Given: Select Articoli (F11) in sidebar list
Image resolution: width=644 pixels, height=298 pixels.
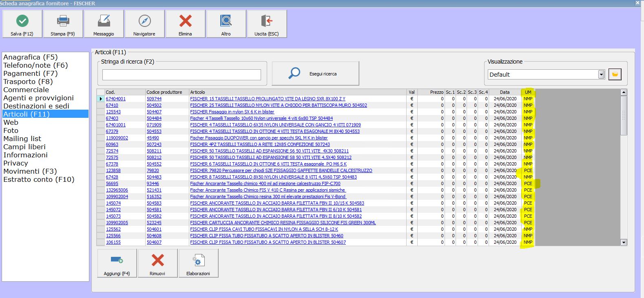Looking at the screenshot, I should (45, 114).
